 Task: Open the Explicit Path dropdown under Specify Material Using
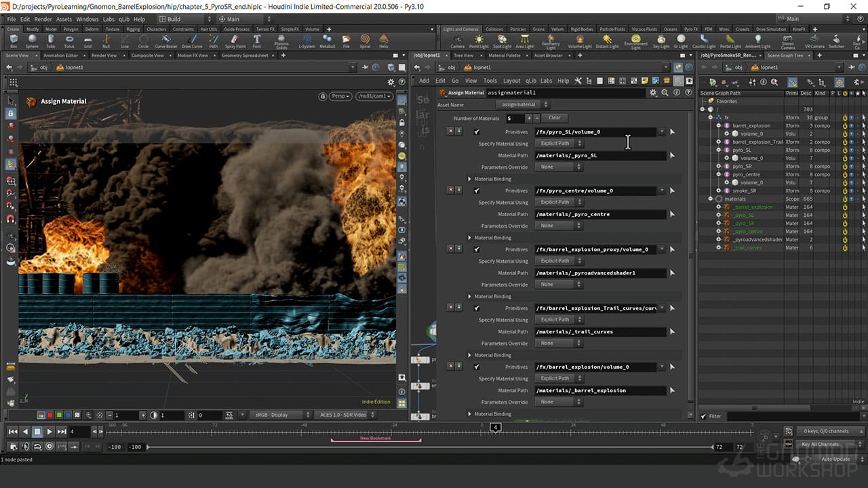click(558, 143)
